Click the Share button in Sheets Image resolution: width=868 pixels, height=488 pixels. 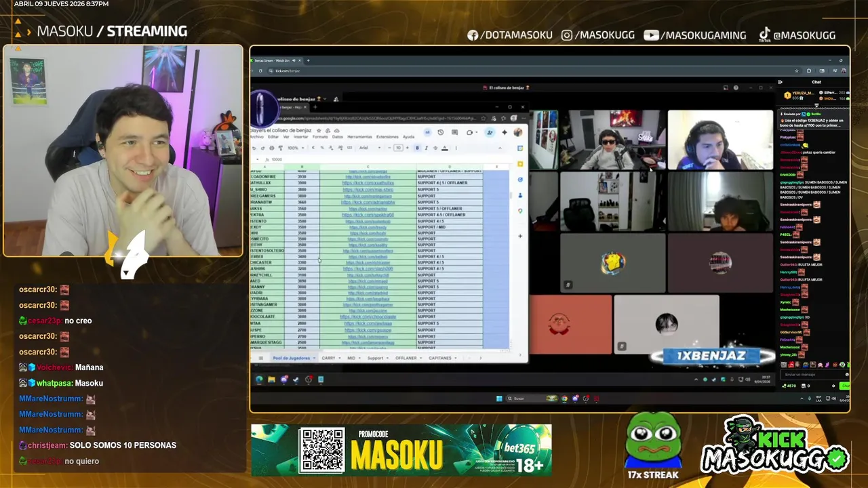point(490,132)
